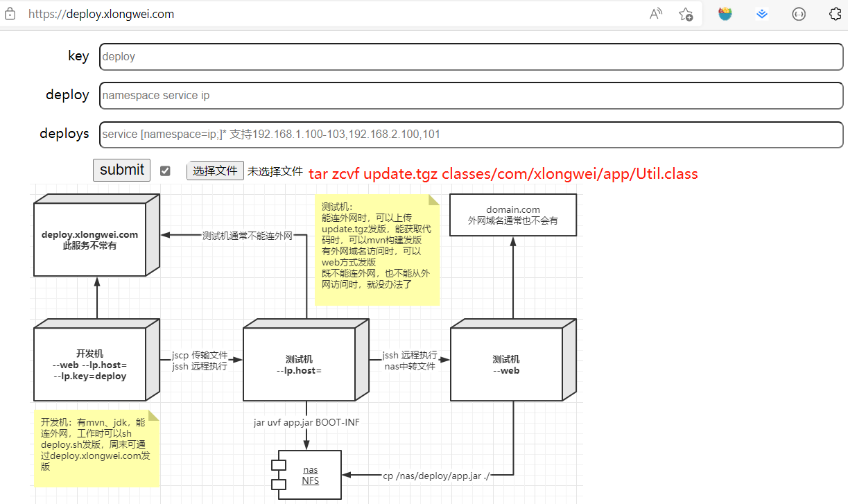
Task: Click the colorful bowl extension icon
Action: tap(725, 14)
